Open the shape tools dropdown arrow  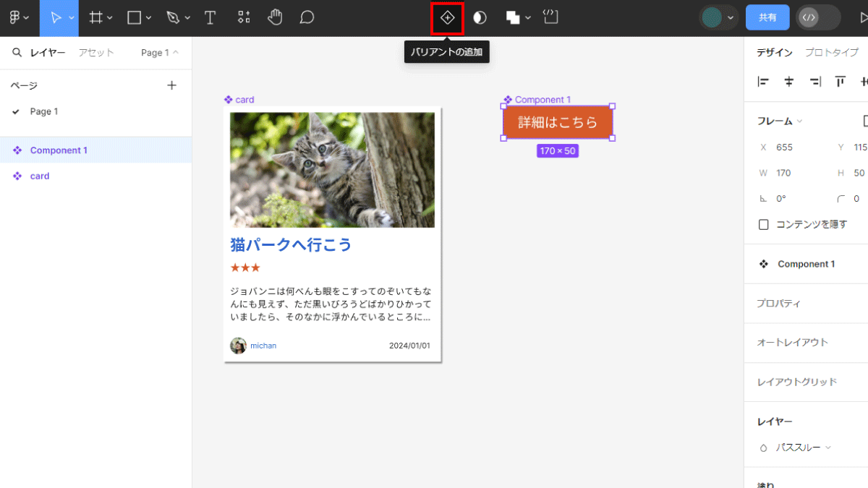[149, 18]
